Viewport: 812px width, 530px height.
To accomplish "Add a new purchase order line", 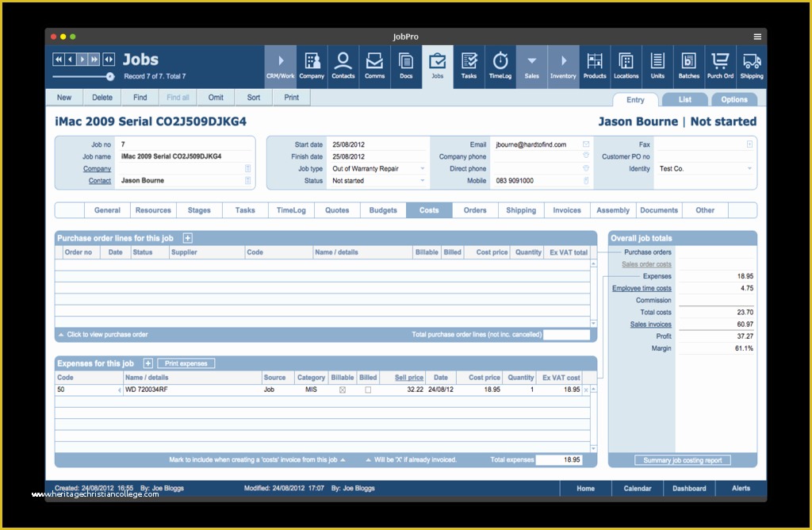I will pos(187,238).
